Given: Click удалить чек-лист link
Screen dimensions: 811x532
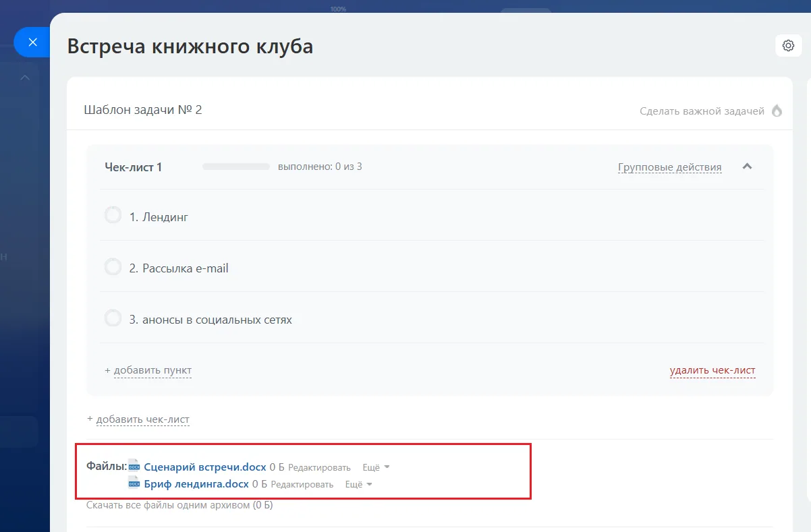Looking at the screenshot, I should (x=712, y=370).
